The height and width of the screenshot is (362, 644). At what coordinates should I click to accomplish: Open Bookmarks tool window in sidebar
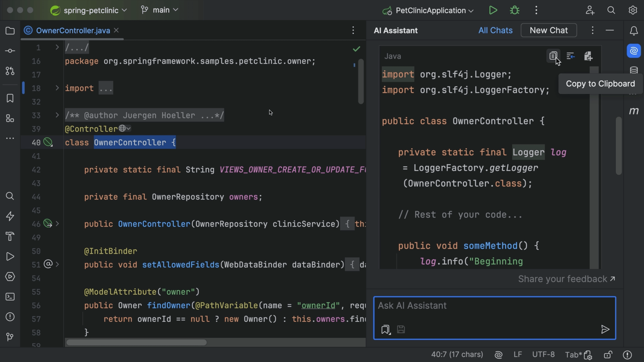pos(10,98)
